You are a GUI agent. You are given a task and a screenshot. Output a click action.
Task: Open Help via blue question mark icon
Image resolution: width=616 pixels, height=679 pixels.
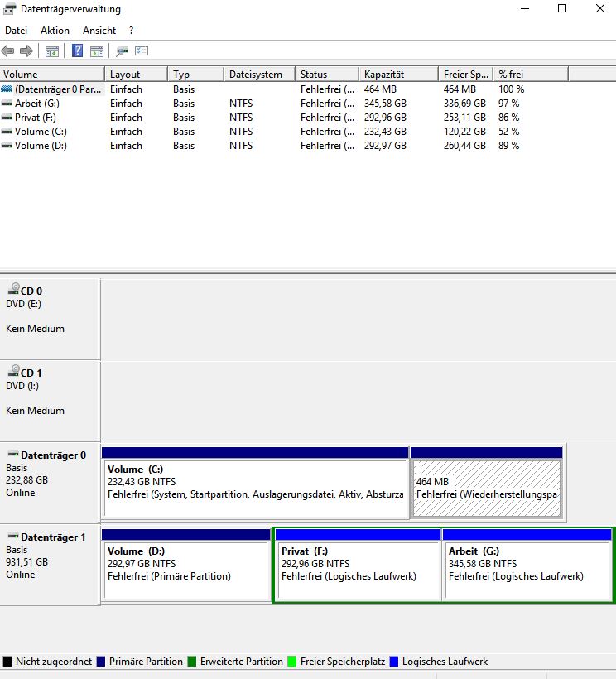[x=77, y=51]
